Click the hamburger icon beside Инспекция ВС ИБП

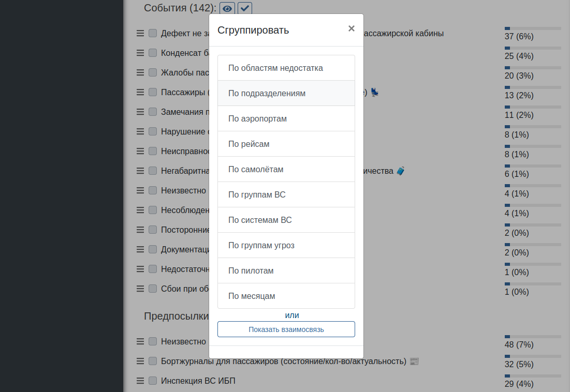tap(140, 381)
